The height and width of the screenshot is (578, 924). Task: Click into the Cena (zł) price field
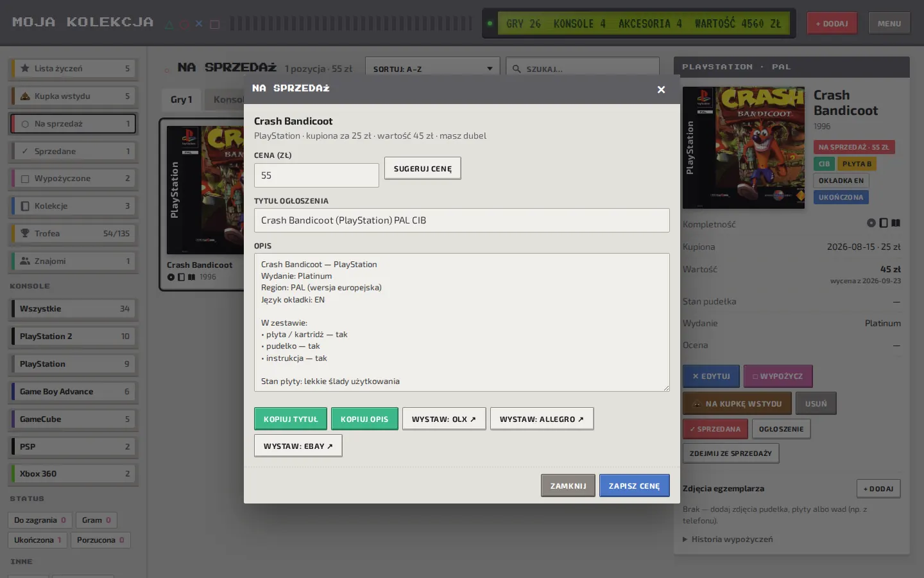(x=316, y=175)
